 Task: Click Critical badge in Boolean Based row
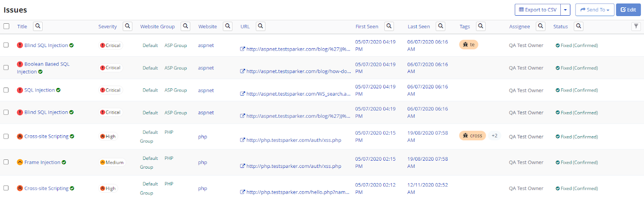110,68
